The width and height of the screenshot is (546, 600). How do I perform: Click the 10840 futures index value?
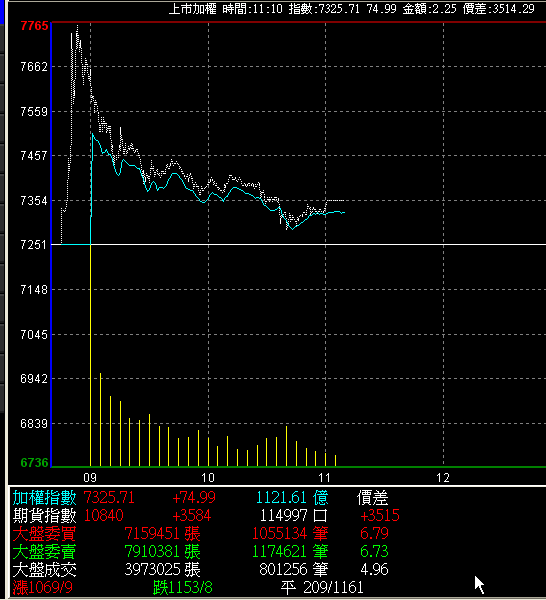[x=104, y=516]
